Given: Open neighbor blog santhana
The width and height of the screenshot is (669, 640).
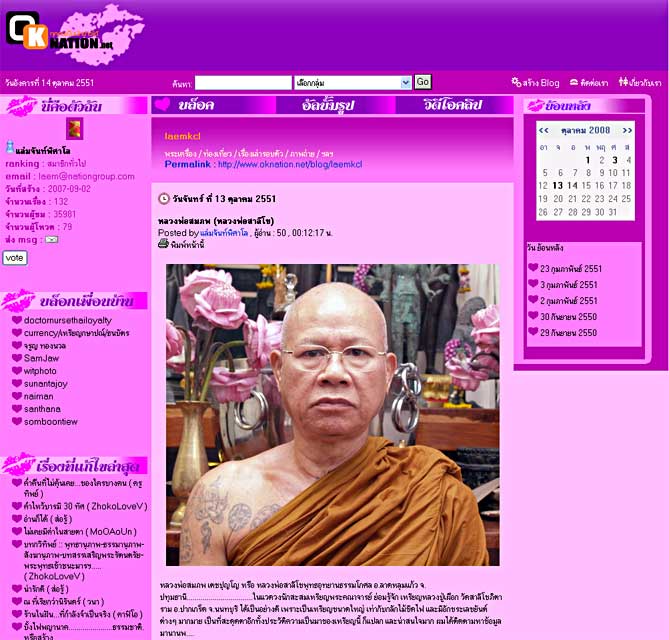Looking at the screenshot, I should tap(42, 409).
